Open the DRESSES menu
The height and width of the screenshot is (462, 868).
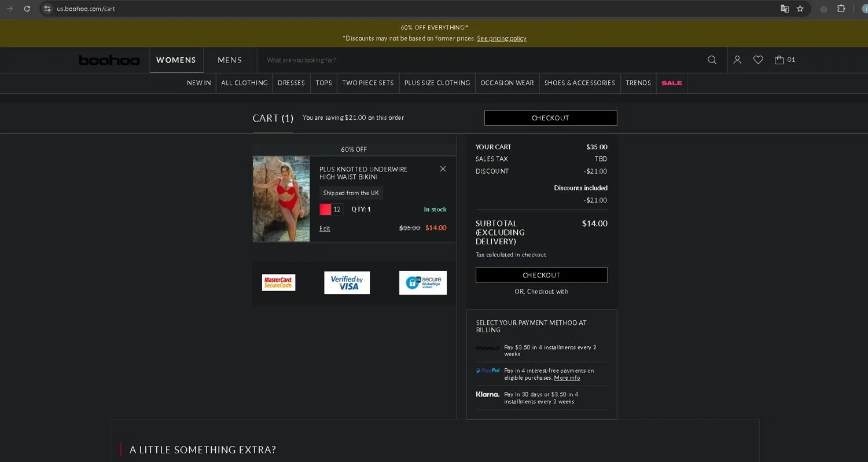pos(291,83)
